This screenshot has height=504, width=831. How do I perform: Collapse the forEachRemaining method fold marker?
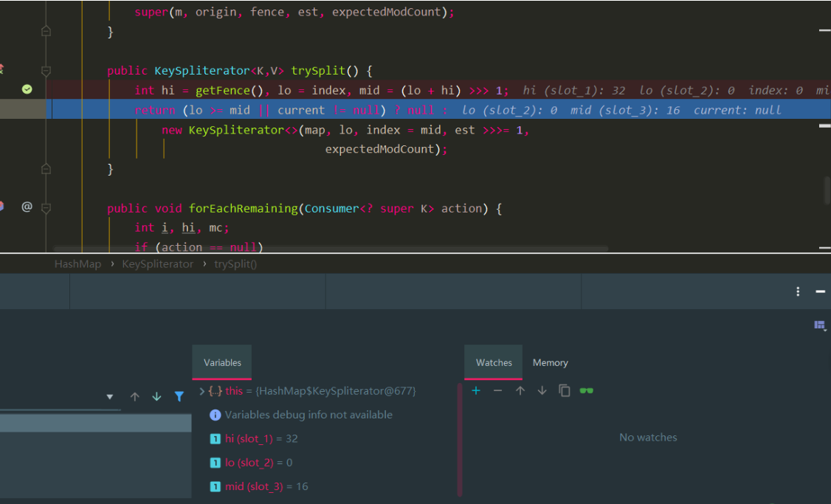pyautogui.click(x=46, y=208)
